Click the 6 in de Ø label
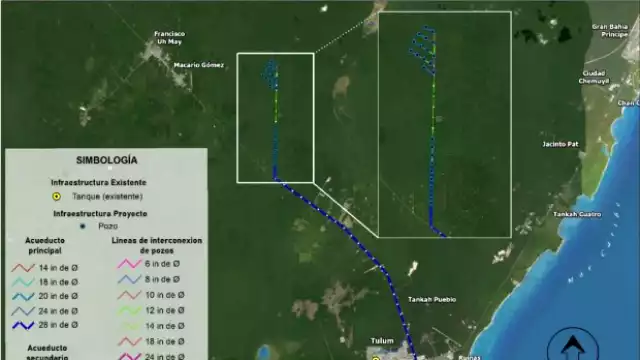Screen dimensions: 640x360 (162, 264)
